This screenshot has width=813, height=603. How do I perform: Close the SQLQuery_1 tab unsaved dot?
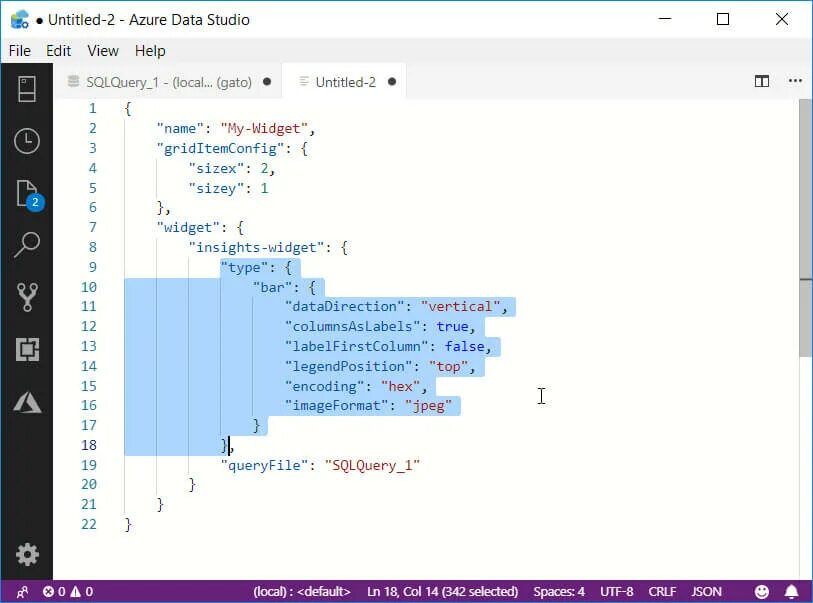point(267,81)
